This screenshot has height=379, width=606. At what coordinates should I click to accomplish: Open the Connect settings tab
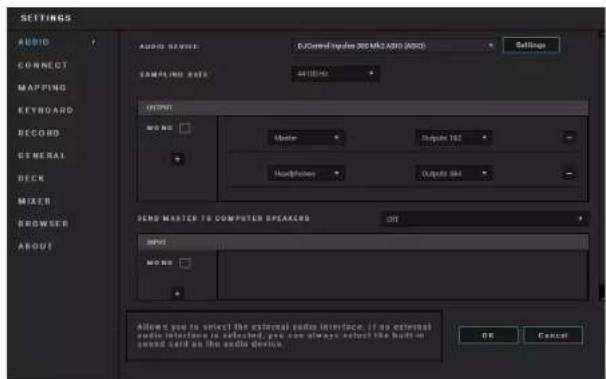(x=43, y=65)
